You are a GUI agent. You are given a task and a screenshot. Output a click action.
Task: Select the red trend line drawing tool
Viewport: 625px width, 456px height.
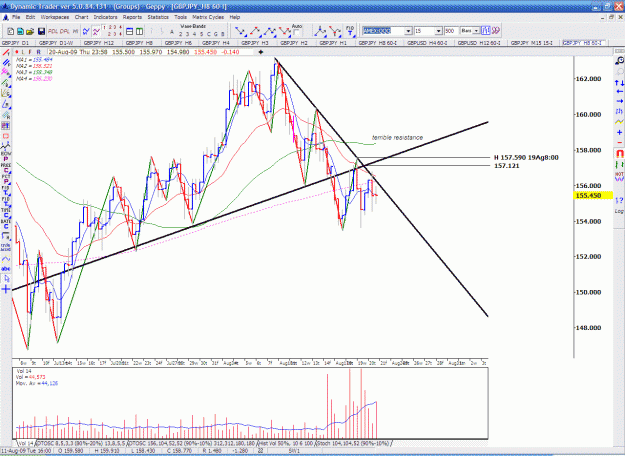pos(6,53)
